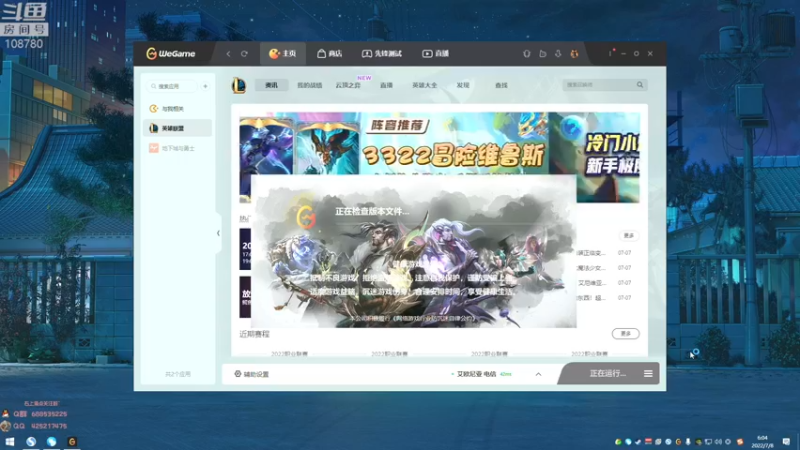The height and width of the screenshot is (450, 800).
Task: Open the WeGame icon on the taskbar
Action: 72,442
